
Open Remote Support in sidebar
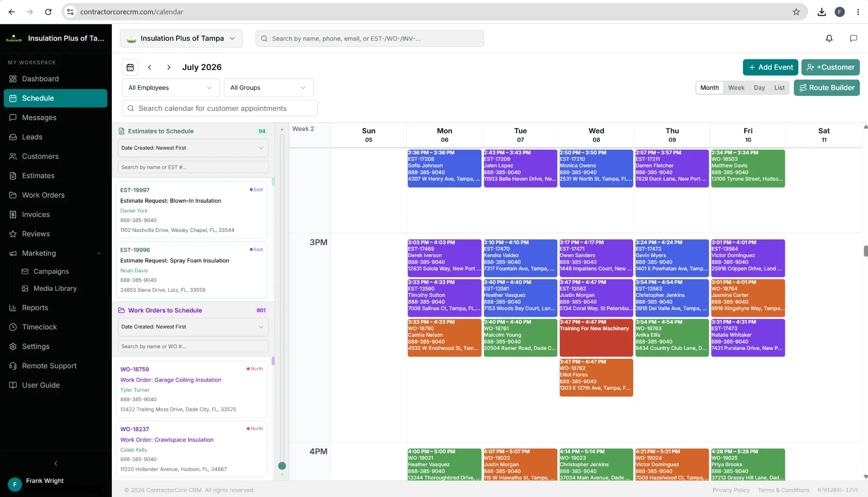pos(56,366)
